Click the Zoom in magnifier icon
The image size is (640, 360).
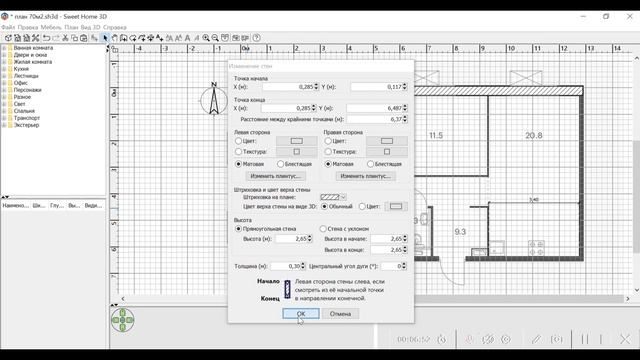pos(206,38)
